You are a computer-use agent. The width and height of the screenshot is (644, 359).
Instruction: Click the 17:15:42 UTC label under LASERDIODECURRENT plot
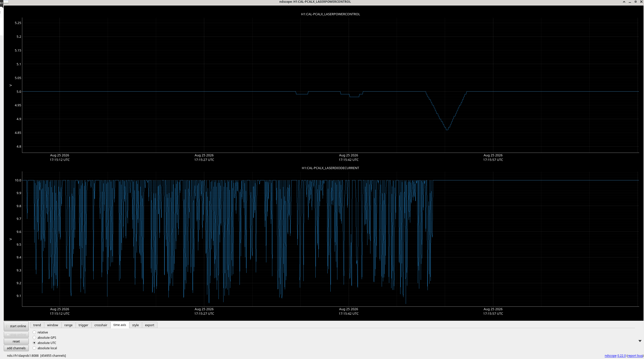point(349,313)
